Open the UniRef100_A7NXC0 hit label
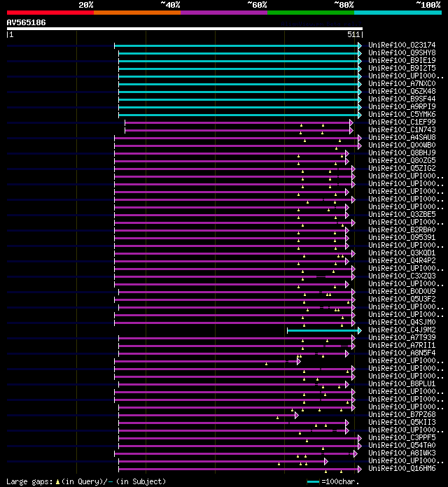The width and height of the screenshot is (448, 487). (402, 83)
